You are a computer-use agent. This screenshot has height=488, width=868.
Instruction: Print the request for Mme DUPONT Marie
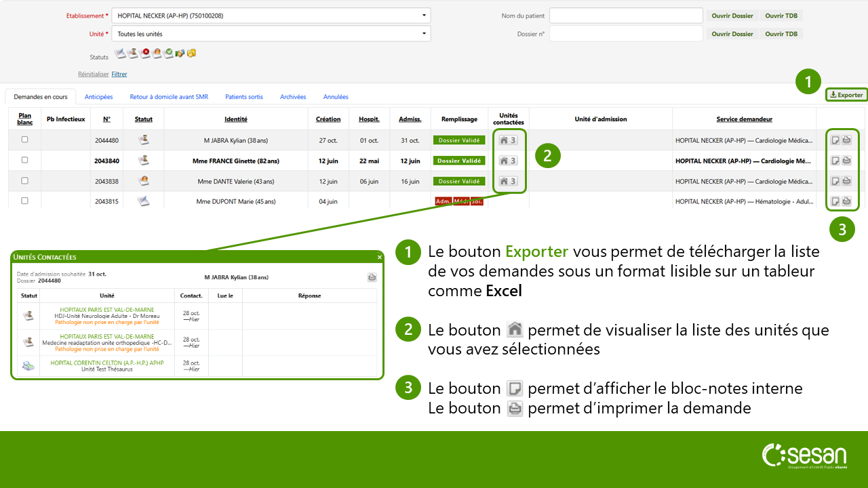847,201
